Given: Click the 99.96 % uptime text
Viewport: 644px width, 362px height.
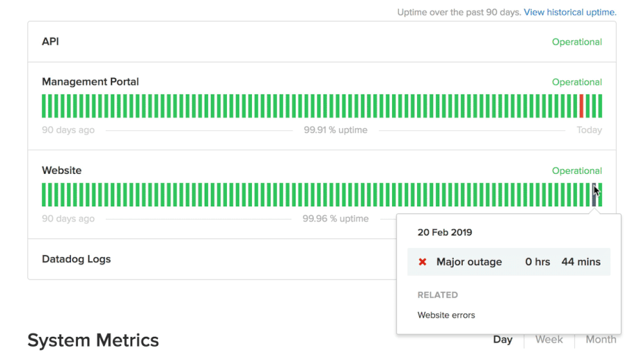Looking at the screenshot, I should (x=336, y=219).
